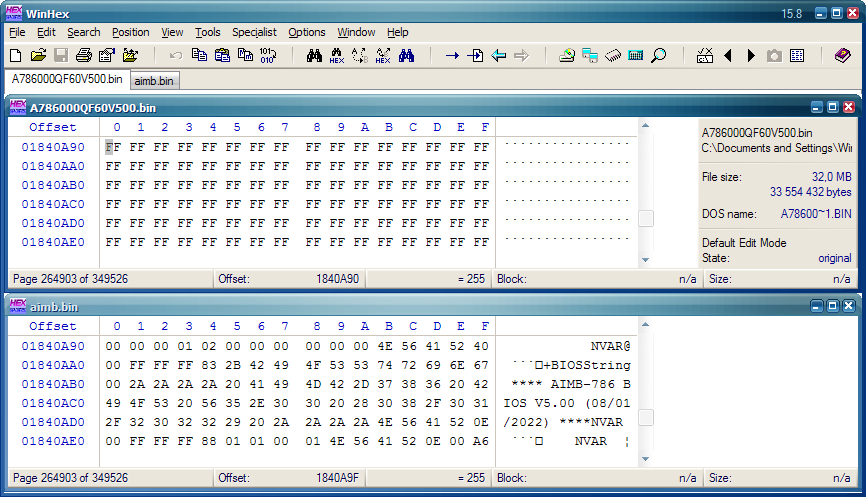Open the Options menu
This screenshot has width=866, height=497.
307,32
